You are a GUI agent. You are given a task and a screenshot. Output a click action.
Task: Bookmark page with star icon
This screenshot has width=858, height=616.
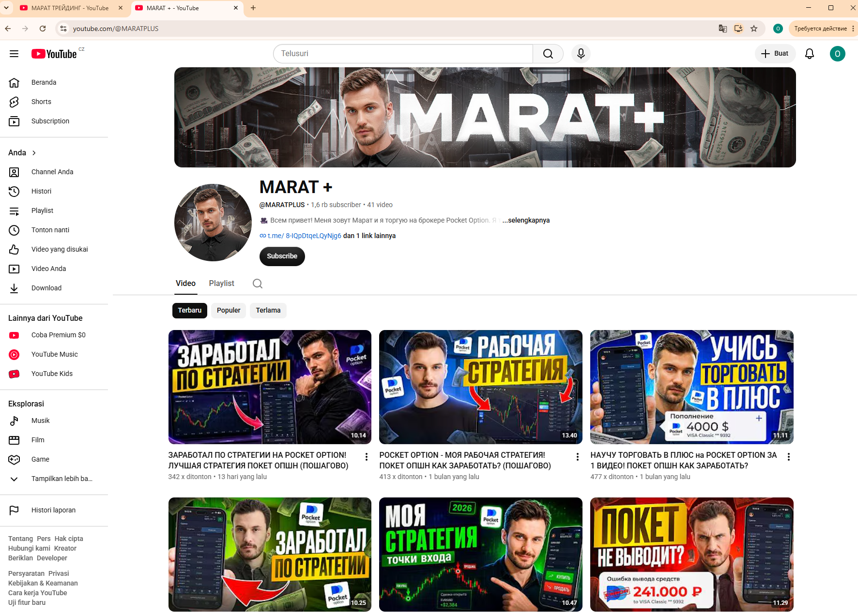[754, 29]
